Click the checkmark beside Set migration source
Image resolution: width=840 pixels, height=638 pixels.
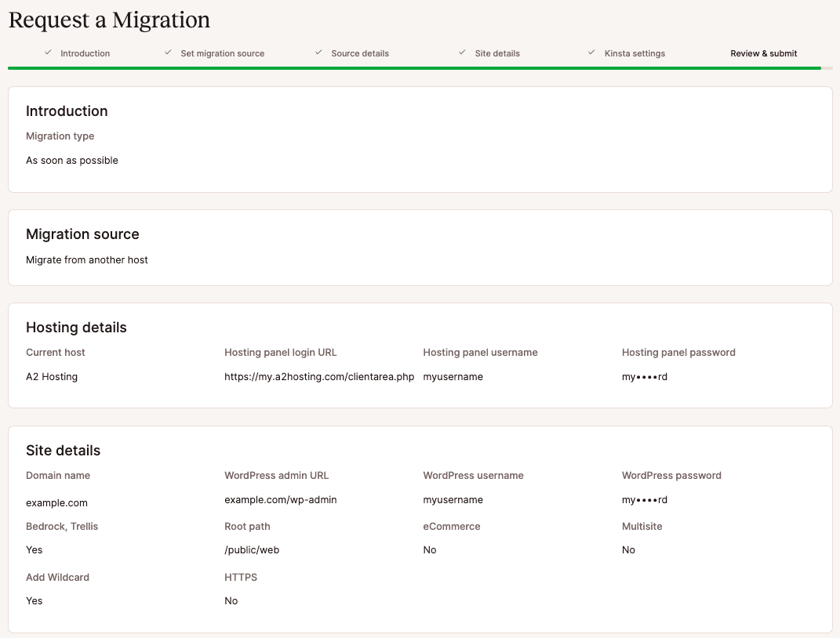pyautogui.click(x=168, y=52)
